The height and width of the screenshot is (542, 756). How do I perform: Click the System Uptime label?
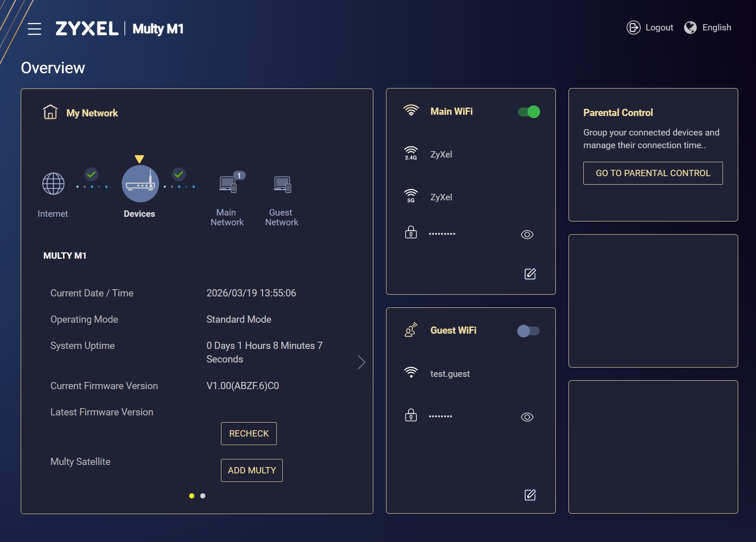point(83,346)
